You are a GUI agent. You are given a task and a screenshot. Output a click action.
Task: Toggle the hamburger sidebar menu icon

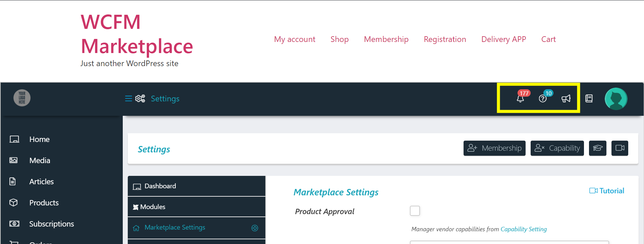(x=128, y=98)
